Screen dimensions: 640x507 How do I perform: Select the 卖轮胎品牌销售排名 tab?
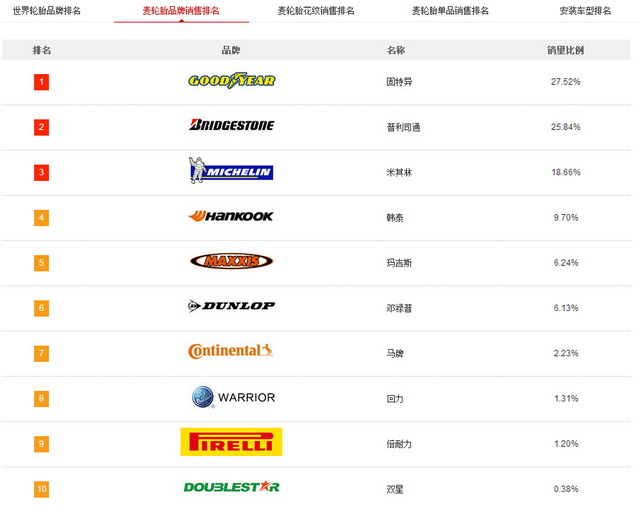click(181, 11)
